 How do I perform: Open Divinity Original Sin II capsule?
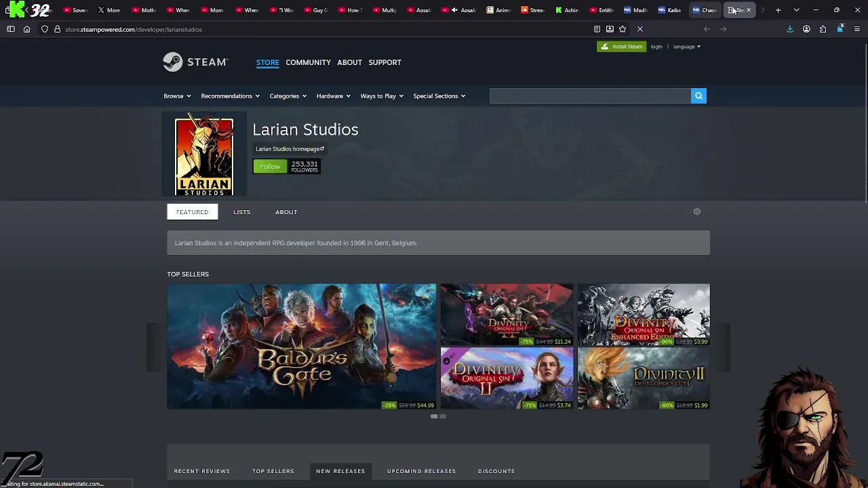point(507,378)
